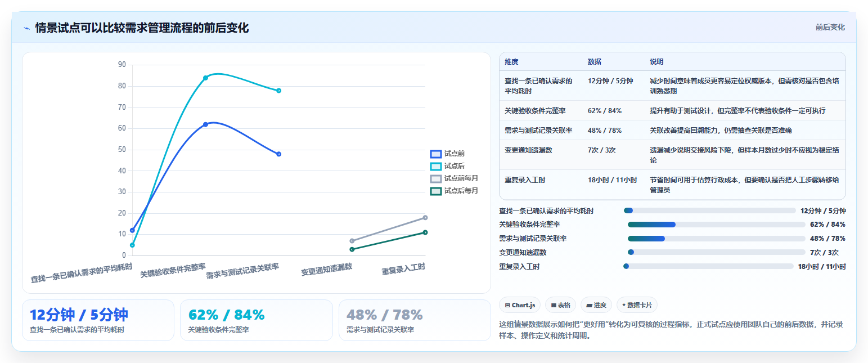This screenshot has width=868, height=363.
Task: Select the 表格 chip
Action: tap(561, 305)
